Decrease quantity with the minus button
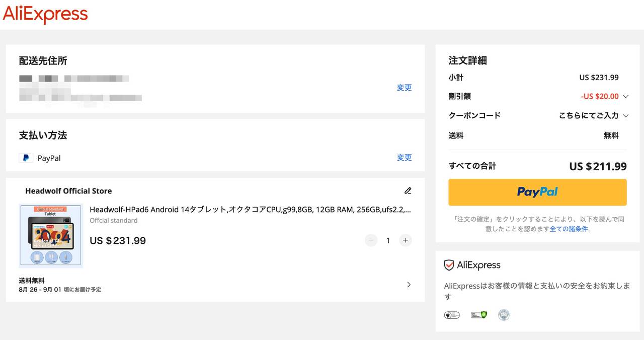The image size is (644, 340). tap(371, 240)
